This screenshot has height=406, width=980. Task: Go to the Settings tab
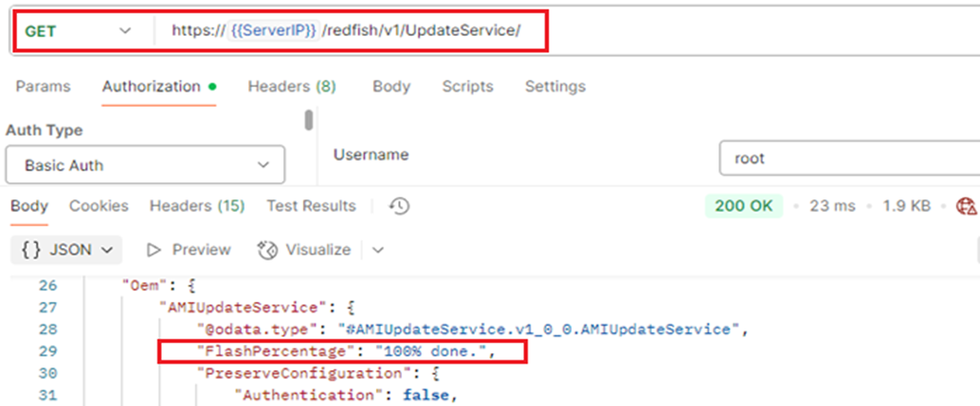(x=555, y=86)
